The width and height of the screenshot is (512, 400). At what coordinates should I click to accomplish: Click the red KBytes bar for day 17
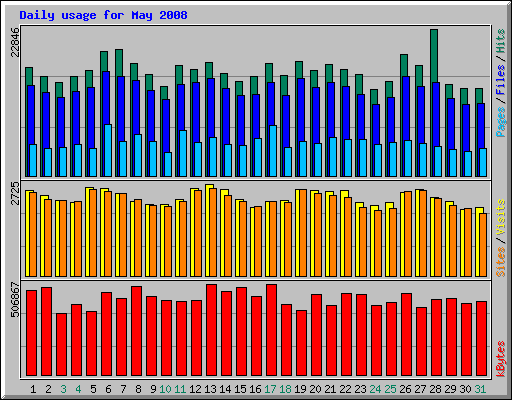271,330
